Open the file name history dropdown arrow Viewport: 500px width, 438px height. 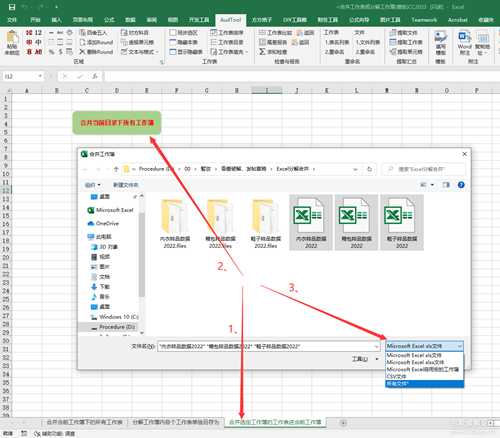point(377,347)
